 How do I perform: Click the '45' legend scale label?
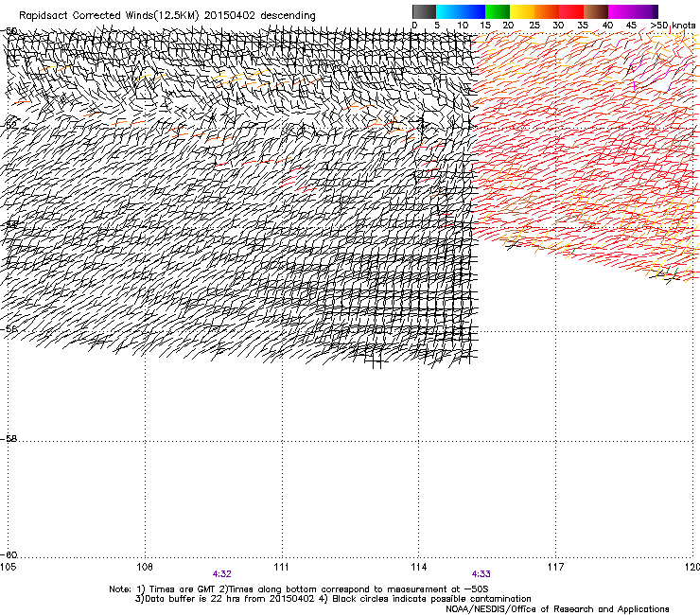(x=631, y=26)
